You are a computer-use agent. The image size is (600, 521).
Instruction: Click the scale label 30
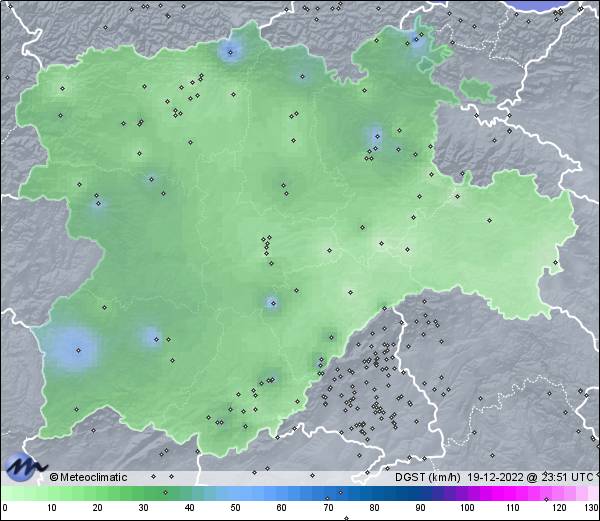(x=143, y=508)
